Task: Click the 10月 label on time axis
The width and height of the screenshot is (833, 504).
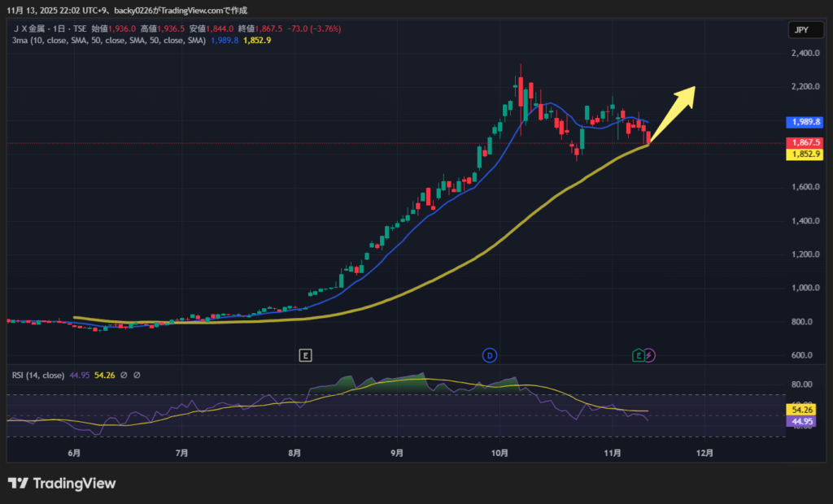Action: tap(500, 453)
